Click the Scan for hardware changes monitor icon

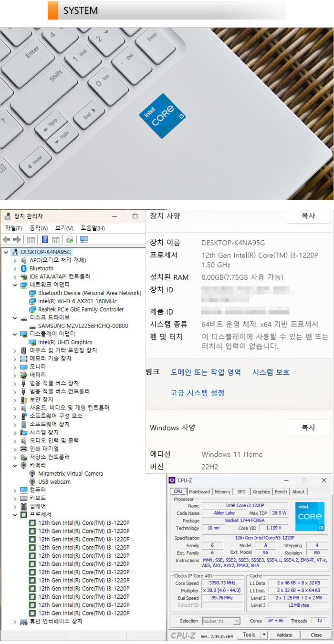point(84,239)
